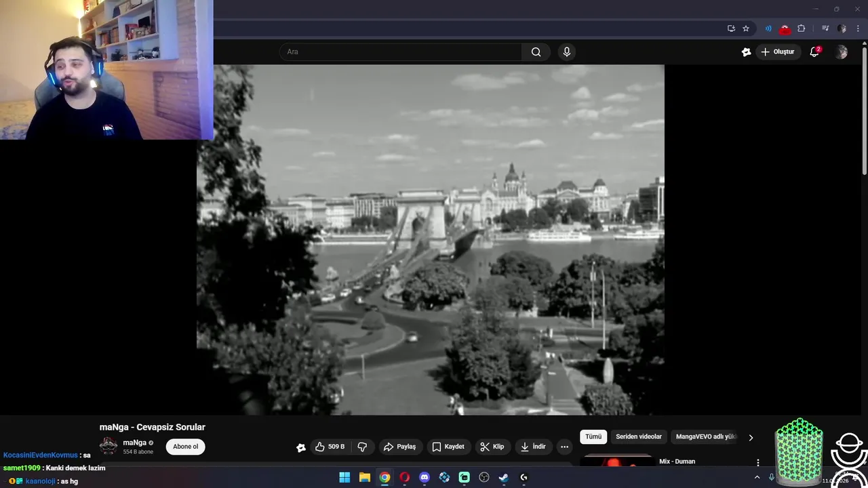Viewport: 868px width, 488px height.
Task: Click Chrome icon in the taskbar
Action: [384, 477]
